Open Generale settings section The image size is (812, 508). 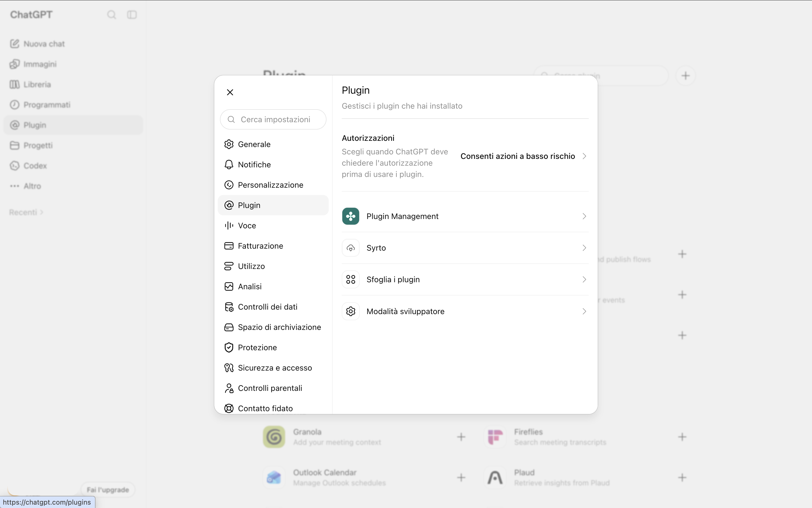coord(273,144)
